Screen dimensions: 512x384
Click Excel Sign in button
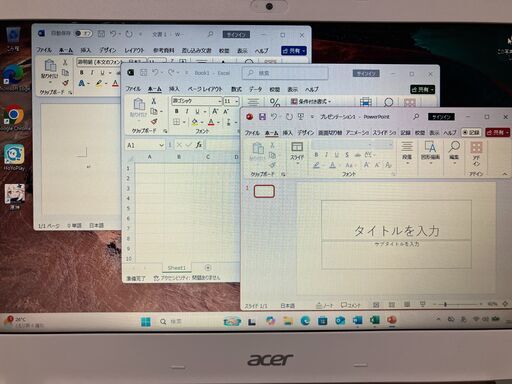click(x=366, y=73)
